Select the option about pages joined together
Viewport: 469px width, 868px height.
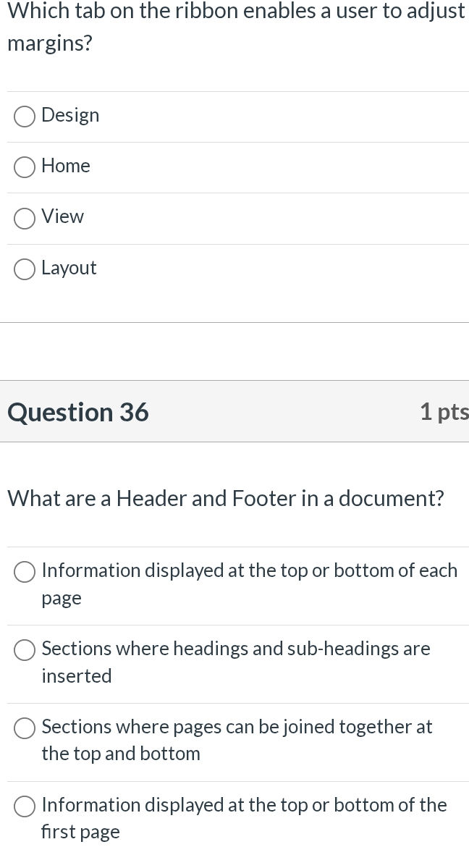pos(25,728)
